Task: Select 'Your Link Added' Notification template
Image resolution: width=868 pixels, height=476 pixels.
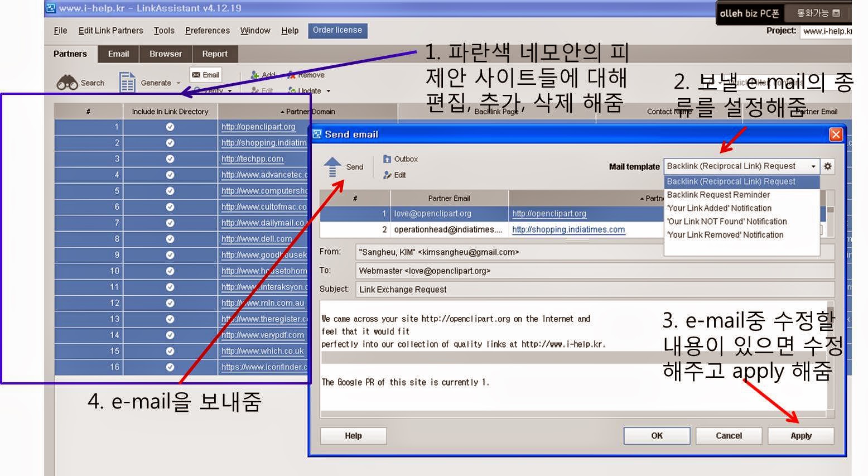Action: click(x=720, y=208)
